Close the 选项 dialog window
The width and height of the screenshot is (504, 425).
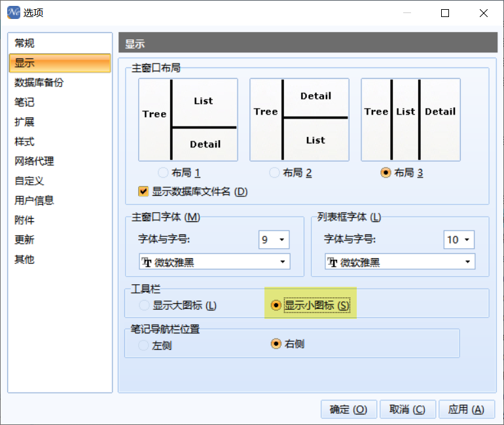tap(483, 12)
